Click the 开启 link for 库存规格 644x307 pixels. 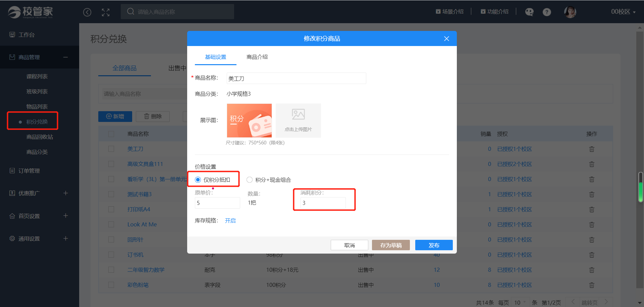pyautogui.click(x=230, y=221)
